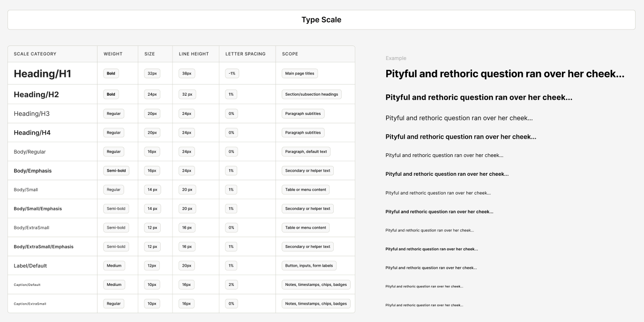
Task: Click the "Caption/Default" category name
Action: [27, 285]
